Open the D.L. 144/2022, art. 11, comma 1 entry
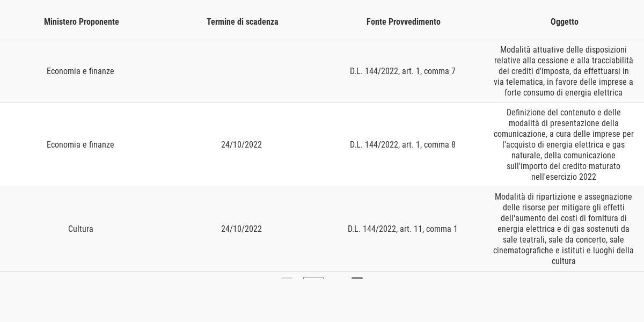 (x=402, y=229)
